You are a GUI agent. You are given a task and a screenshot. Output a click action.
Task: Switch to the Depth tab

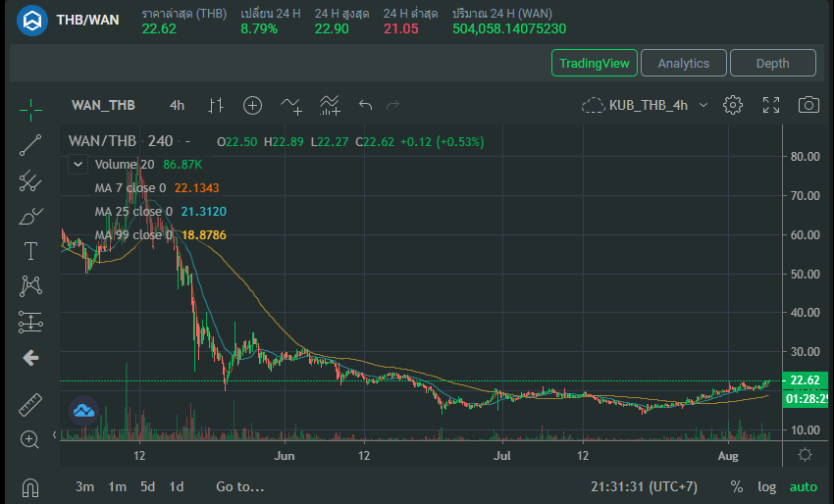773,63
